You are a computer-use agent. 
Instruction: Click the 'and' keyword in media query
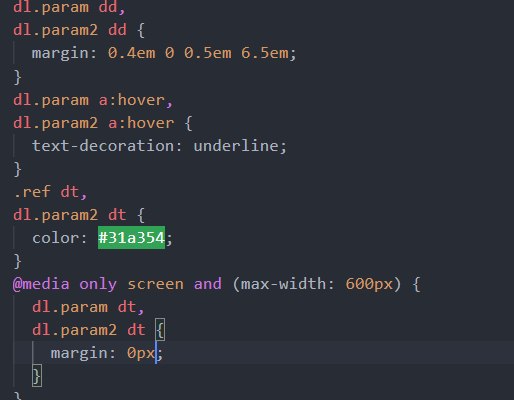(x=208, y=284)
